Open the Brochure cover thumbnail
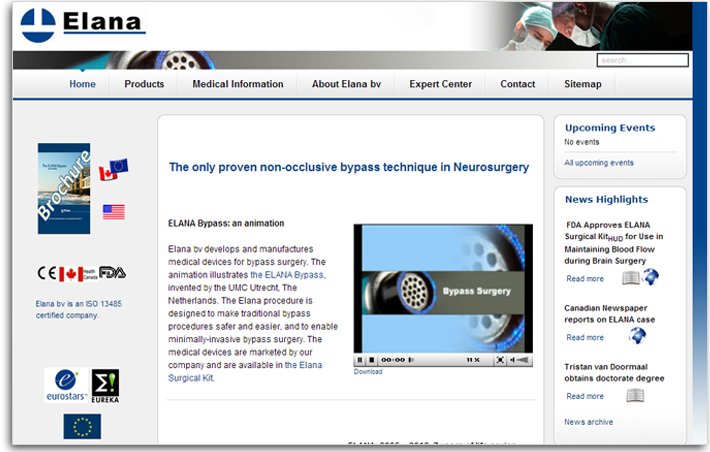Image resolution: width=710 pixels, height=452 pixels. pos(64,188)
